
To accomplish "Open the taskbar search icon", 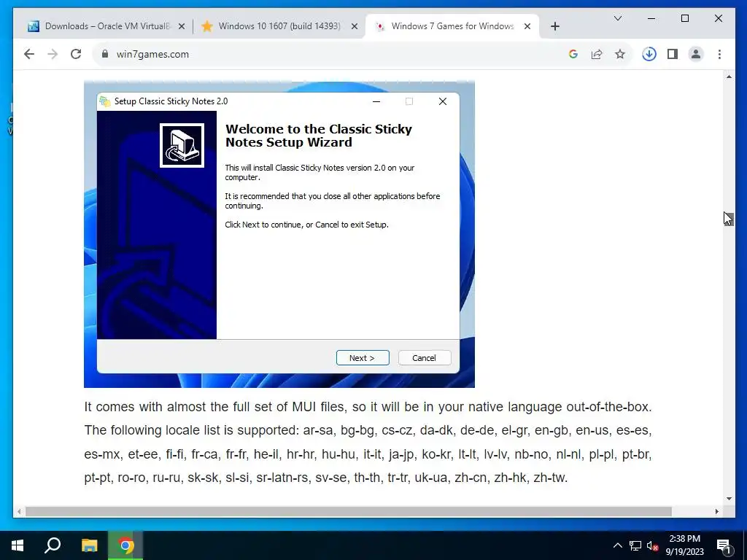I will [53, 545].
